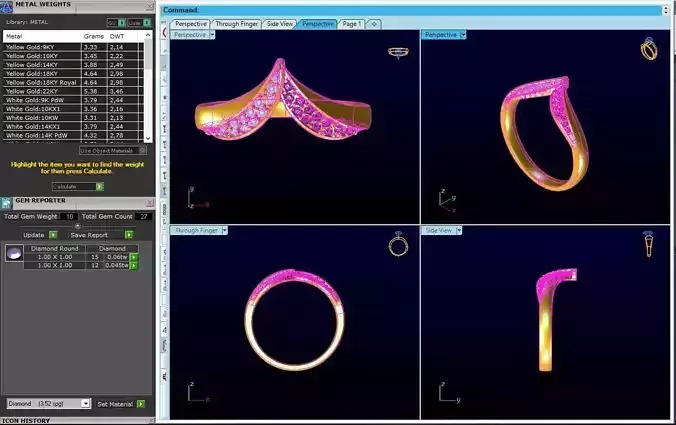This screenshot has width=676, height=425.
Task: Click green arrow on 0.06tw gem row
Action: coord(134,257)
